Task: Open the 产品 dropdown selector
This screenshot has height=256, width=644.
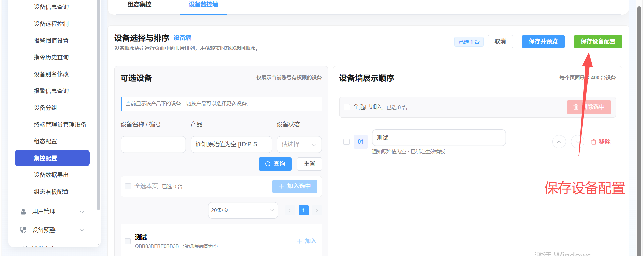Action: pos(231,144)
